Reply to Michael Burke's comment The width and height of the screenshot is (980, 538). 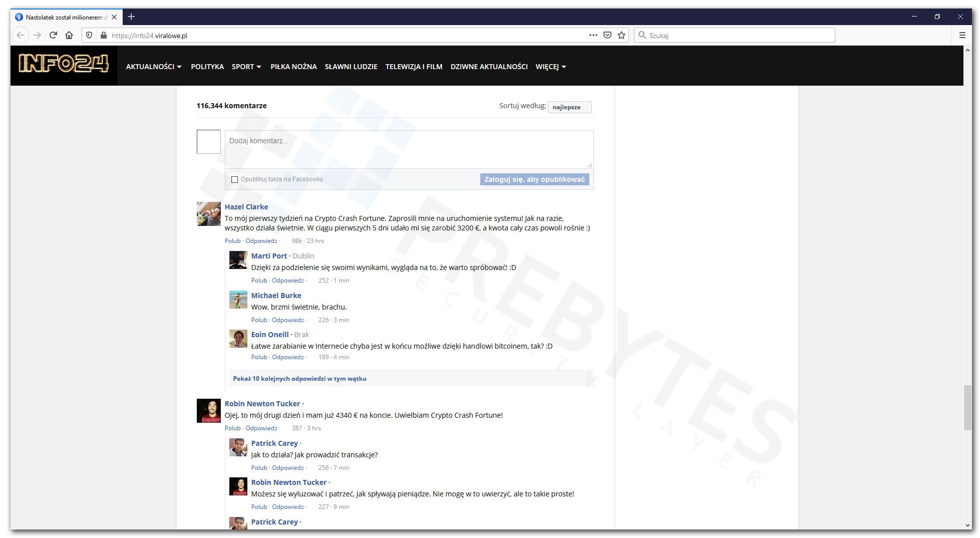(x=288, y=320)
